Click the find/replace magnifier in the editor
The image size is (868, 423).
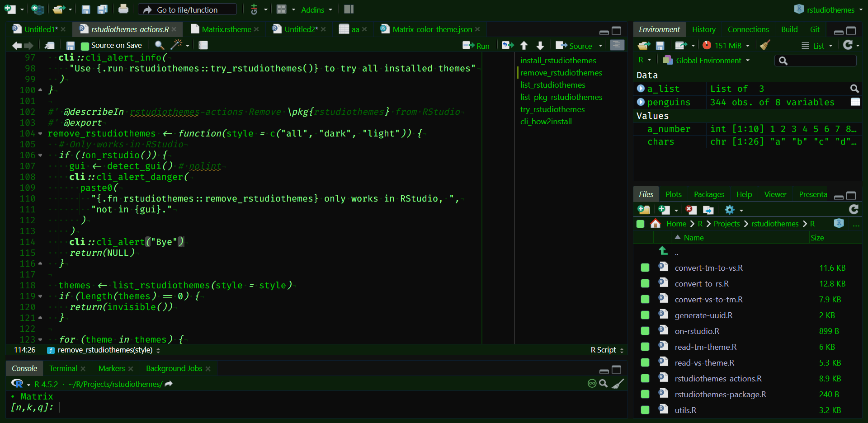coord(159,45)
